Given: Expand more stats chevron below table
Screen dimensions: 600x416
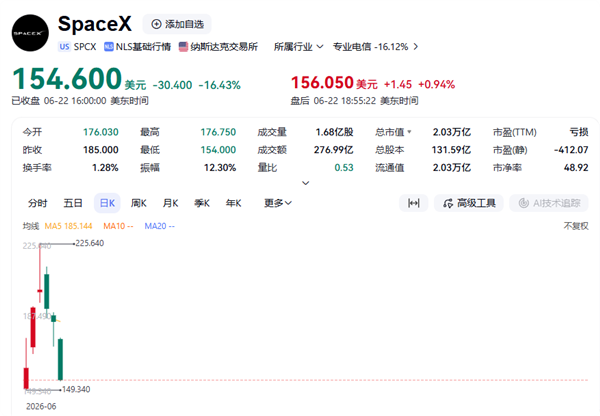Looking at the screenshot, I should tap(305, 183).
